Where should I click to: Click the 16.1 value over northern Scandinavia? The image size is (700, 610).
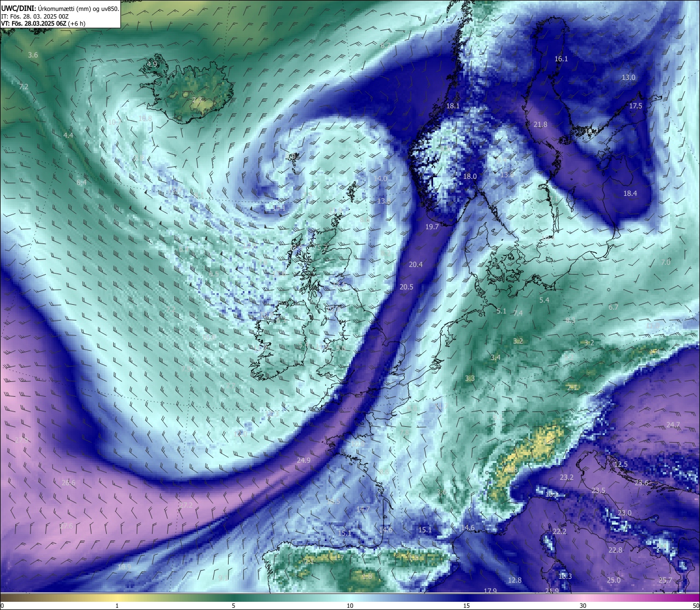pyautogui.click(x=561, y=59)
